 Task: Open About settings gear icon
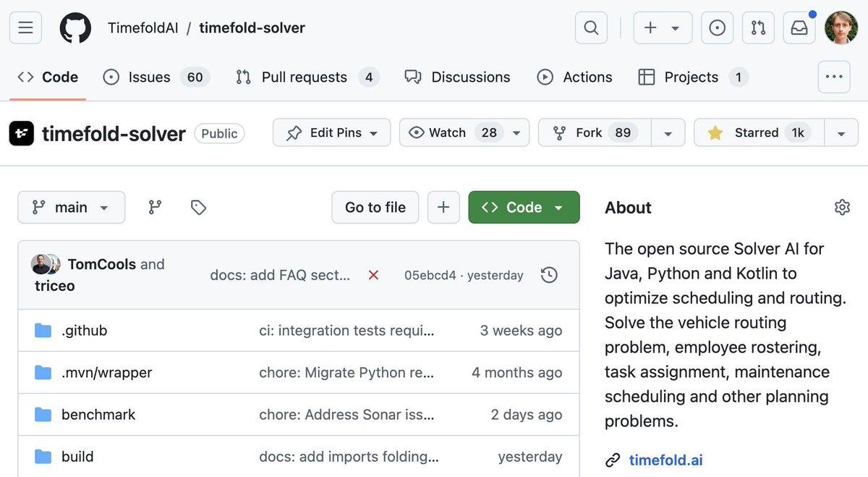pyautogui.click(x=842, y=208)
